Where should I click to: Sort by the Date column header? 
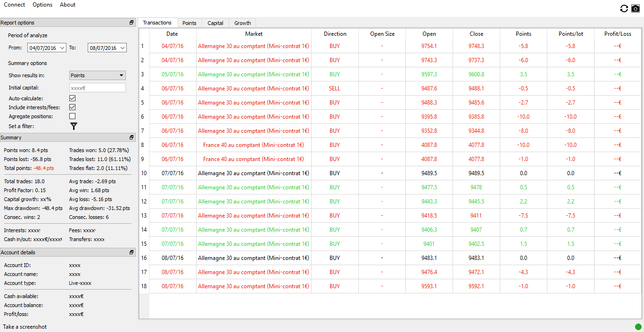pos(173,34)
